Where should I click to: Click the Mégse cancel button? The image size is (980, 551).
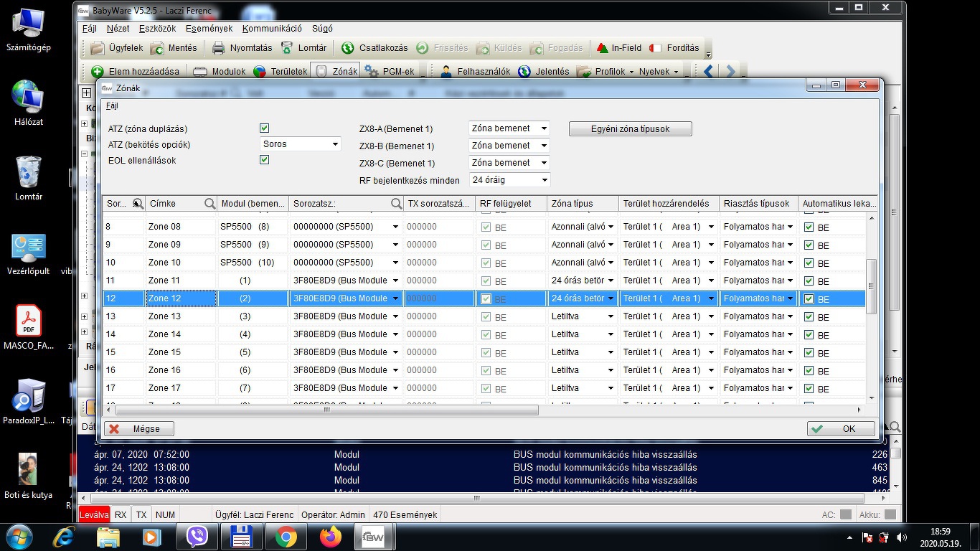click(x=139, y=428)
